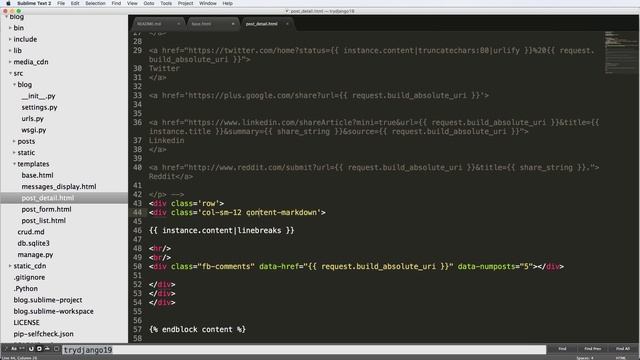The image size is (640, 360).
Task: Collapse the blog folder under src
Action: tap(14, 84)
